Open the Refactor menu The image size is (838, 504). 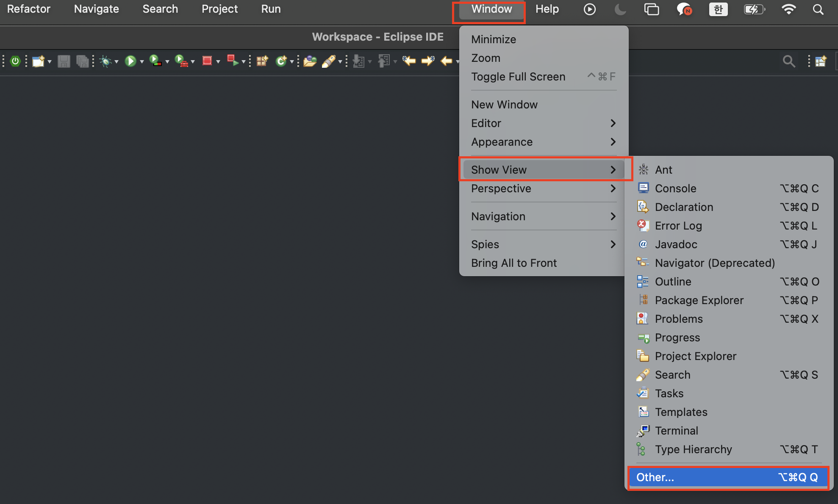(28, 9)
